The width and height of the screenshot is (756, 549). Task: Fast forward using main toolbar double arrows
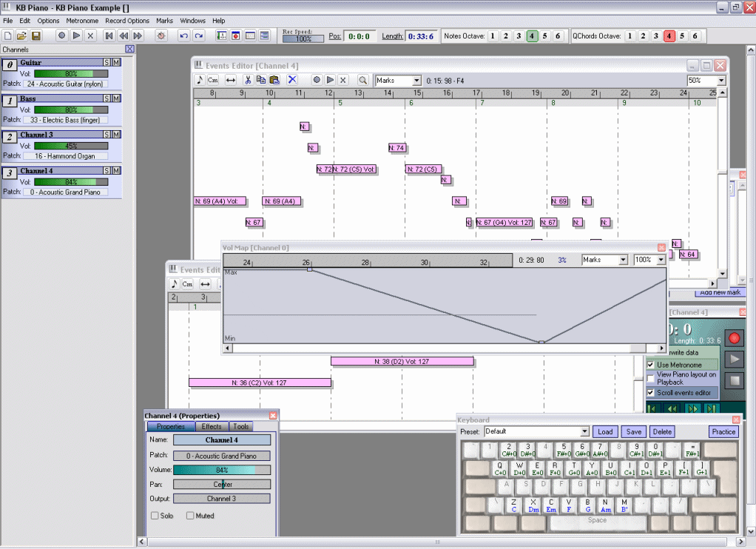click(138, 36)
